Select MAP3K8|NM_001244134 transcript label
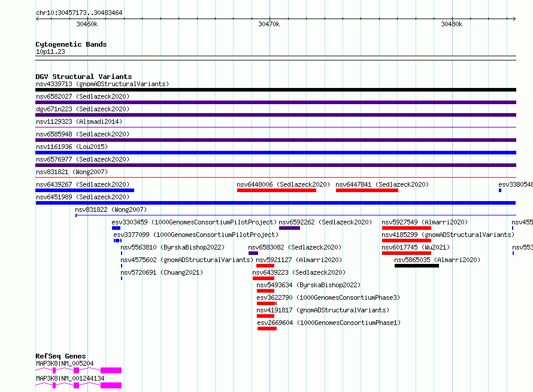The image size is (533, 392). 70,378
